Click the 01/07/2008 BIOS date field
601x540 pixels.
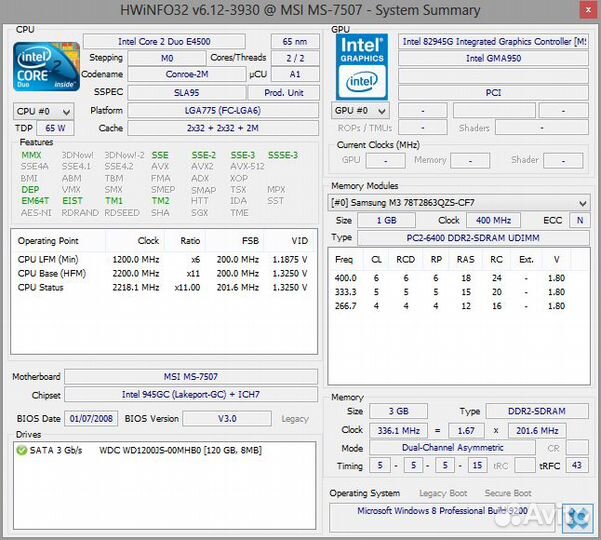91,419
